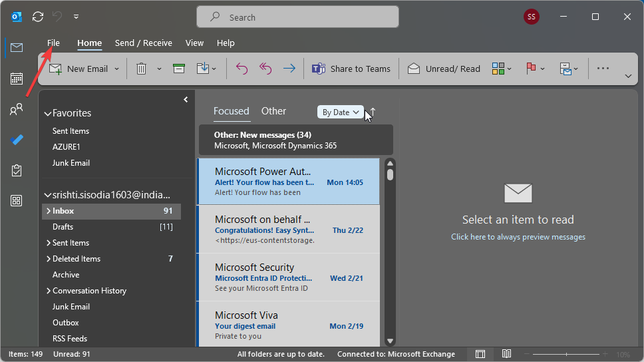Image resolution: width=644 pixels, height=362 pixels.
Task: Open the Microsoft Security Entra ID email
Action: click(x=289, y=277)
